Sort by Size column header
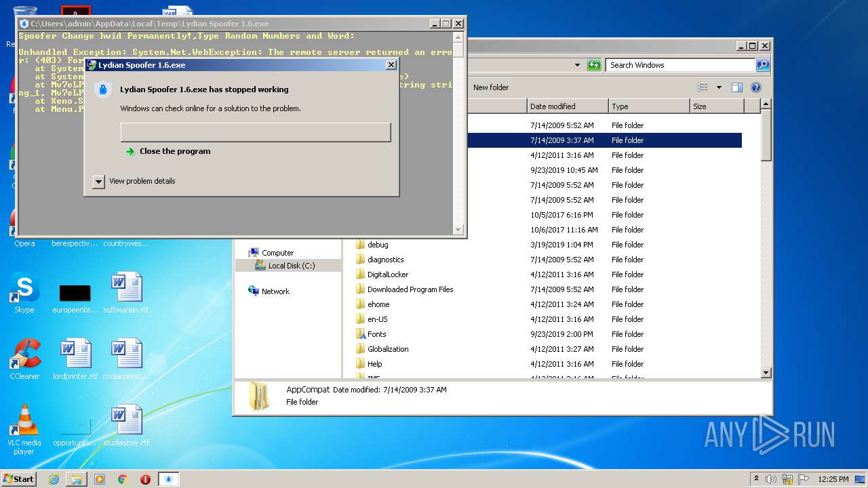This screenshot has width=868, height=488. pyautogui.click(x=717, y=106)
